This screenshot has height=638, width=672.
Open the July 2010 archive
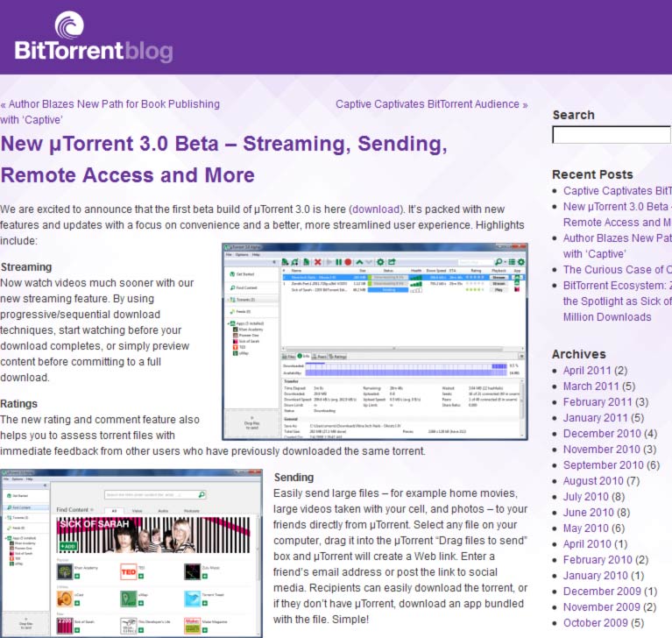586,497
